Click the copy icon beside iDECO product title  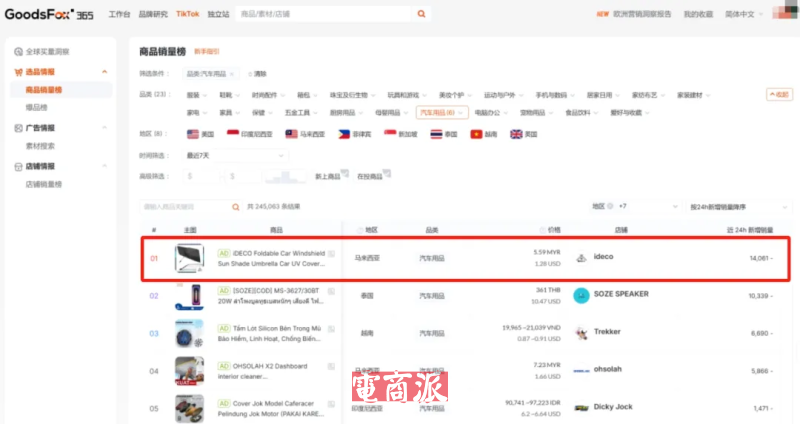[x=331, y=255]
